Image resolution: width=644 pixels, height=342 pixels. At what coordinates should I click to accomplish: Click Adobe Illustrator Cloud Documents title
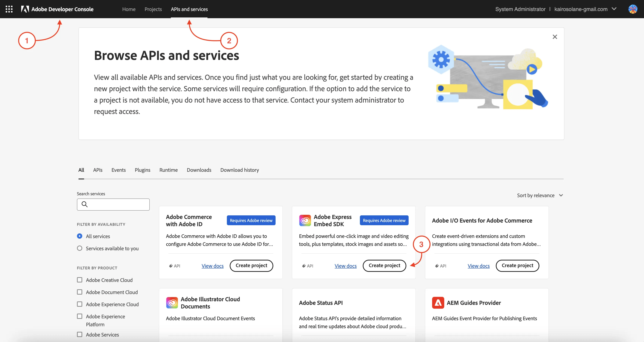point(210,303)
